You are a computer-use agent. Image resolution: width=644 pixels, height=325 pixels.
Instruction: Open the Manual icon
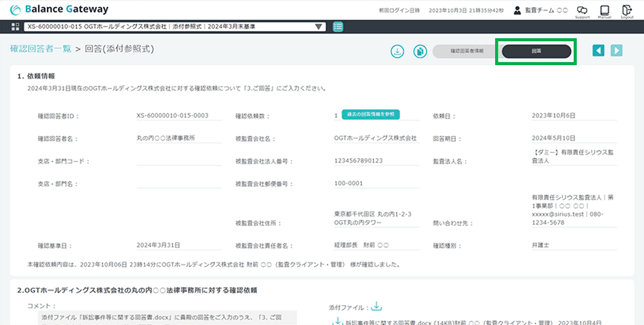click(x=604, y=11)
